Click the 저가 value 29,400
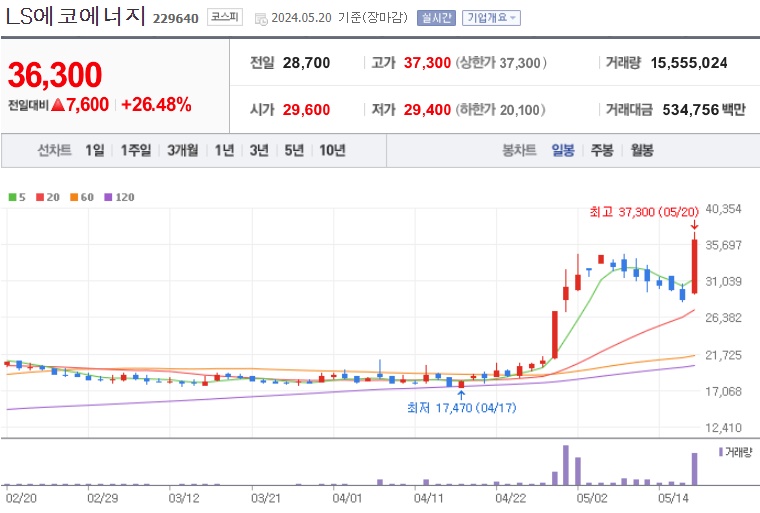The image size is (760, 513). (428, 110)
